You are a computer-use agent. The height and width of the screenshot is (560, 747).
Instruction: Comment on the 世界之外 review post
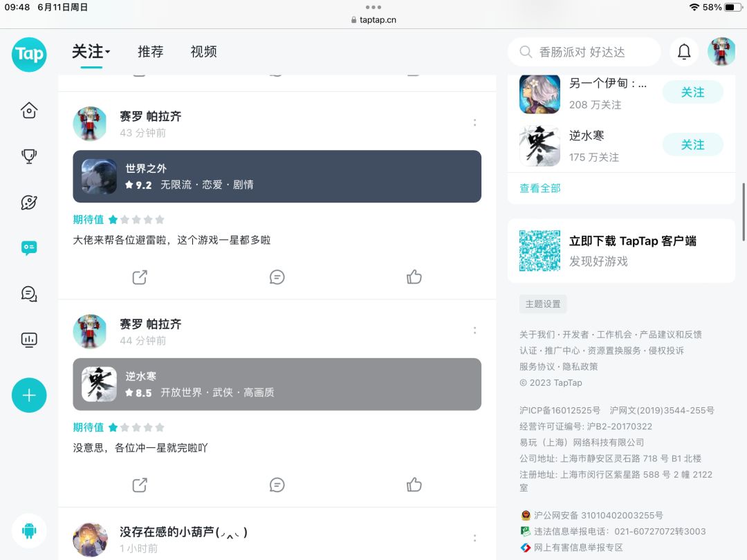coord(277,277)
